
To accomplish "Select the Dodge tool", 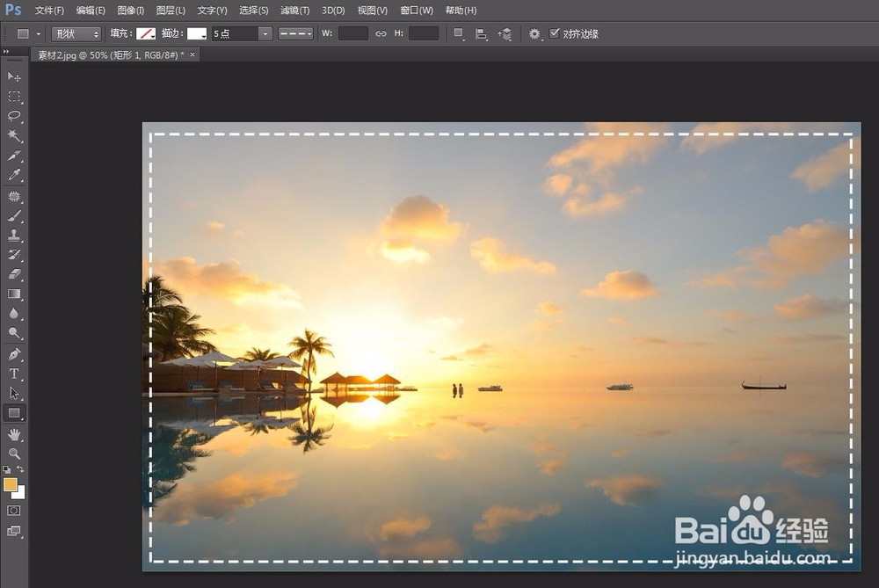I will pos(14,333).
